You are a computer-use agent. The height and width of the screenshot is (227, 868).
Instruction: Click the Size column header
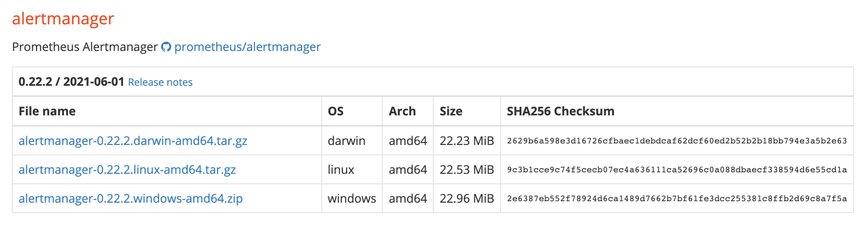click(451, 111)
